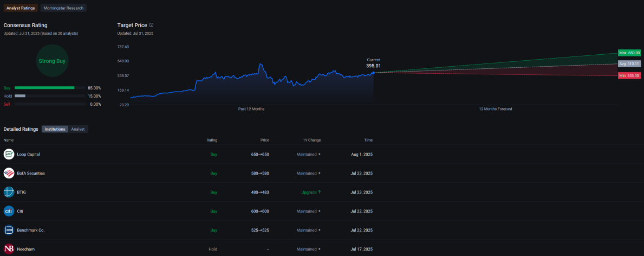
Task: Click Citi's 600→600 price target
Action: point(260,211)
